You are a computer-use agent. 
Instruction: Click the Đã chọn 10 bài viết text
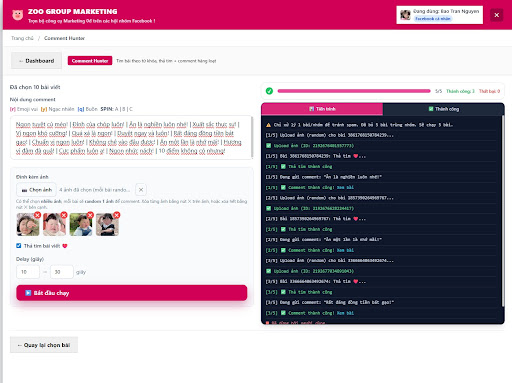pos(35,87)
